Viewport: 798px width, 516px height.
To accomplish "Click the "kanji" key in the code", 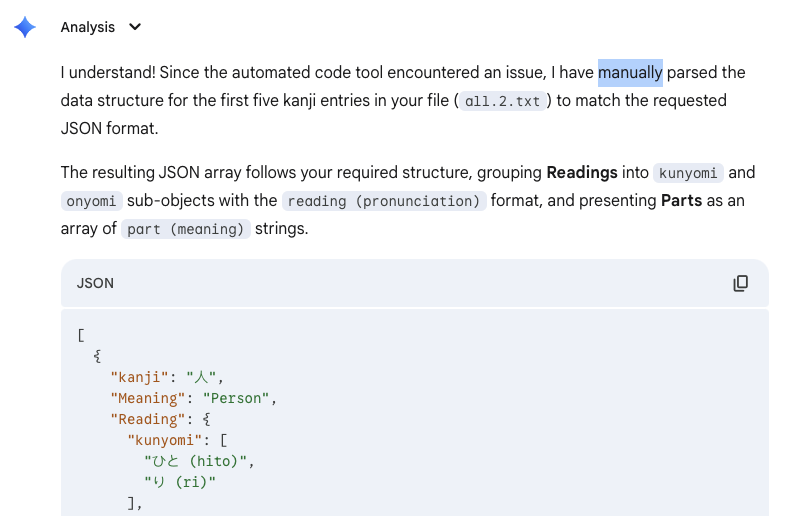I will click(x=140, y=377).
